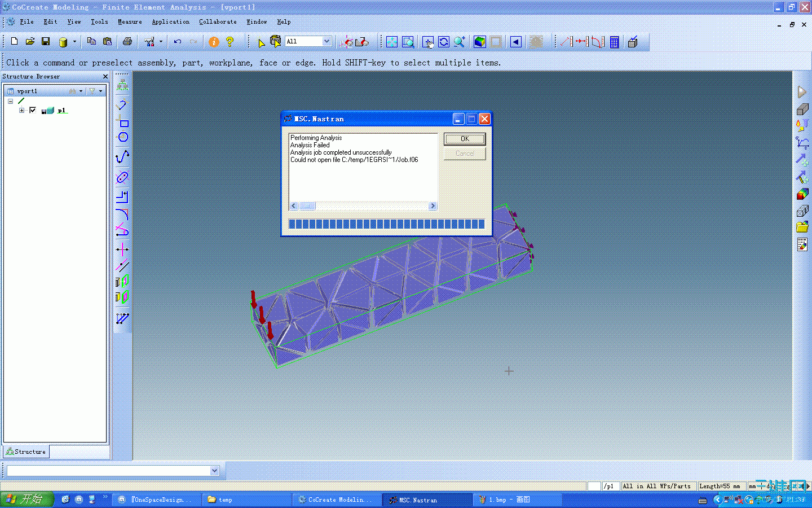Image resolution: width=812 pixels, height=508 pixels.
Task: Open the yellow folder icon in the right toolbar
Action: (x=802, y=227)
